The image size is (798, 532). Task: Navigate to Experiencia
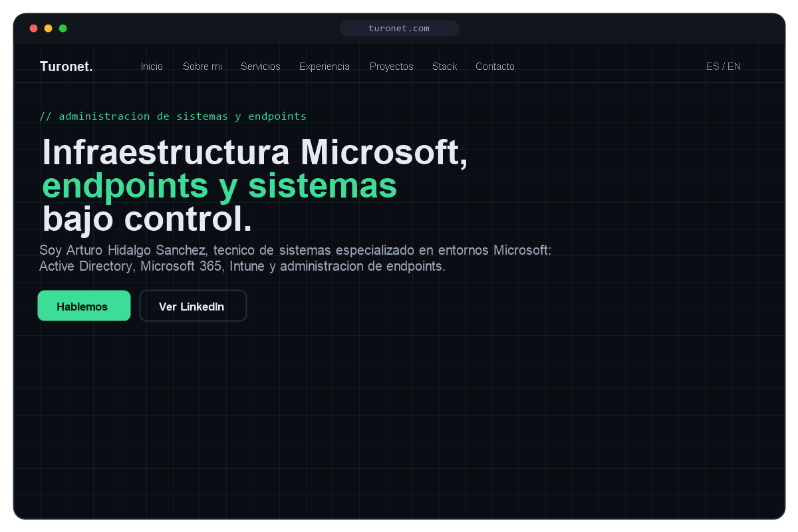pos(325,66)
